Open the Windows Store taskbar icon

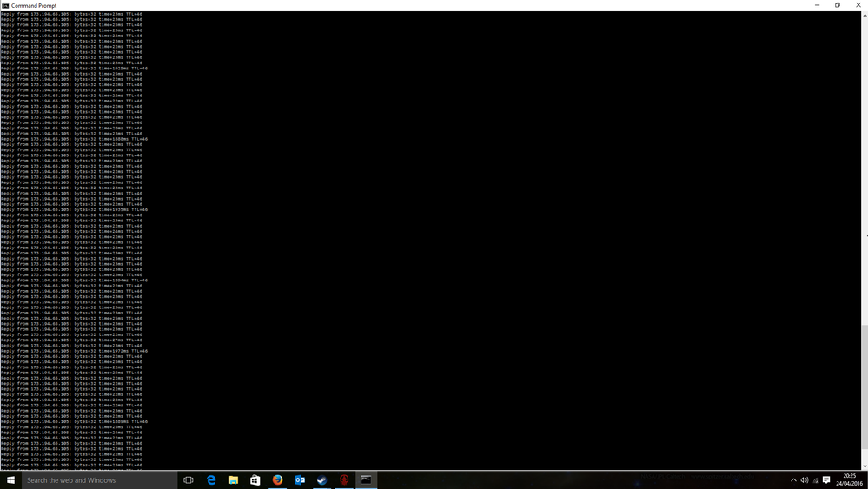click(255, 480)
